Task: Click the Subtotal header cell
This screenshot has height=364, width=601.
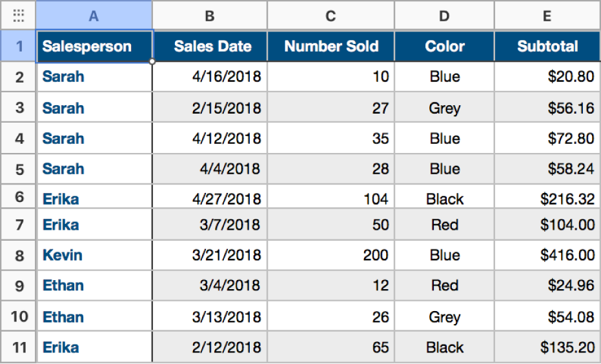Action: click(547, 46)
